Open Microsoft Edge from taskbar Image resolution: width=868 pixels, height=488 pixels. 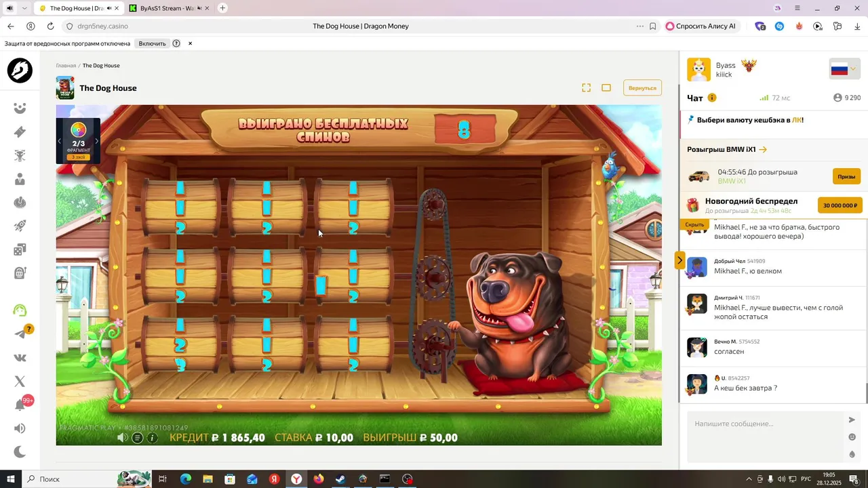[185, 479]
